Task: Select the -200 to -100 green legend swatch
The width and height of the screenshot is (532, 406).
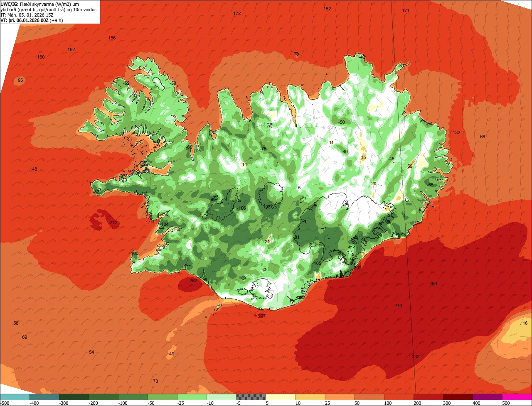Action: 103,397
